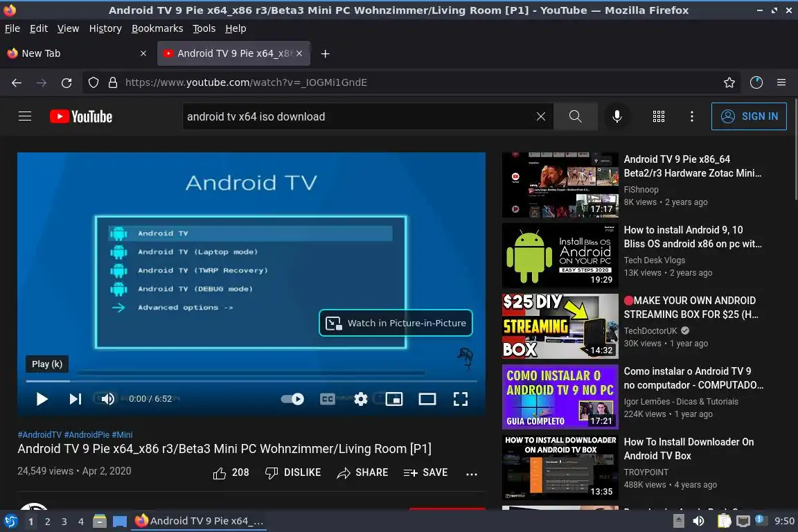The image size is (798, 532).
Task: Reload the current page
Action: (x=66, y=82)
